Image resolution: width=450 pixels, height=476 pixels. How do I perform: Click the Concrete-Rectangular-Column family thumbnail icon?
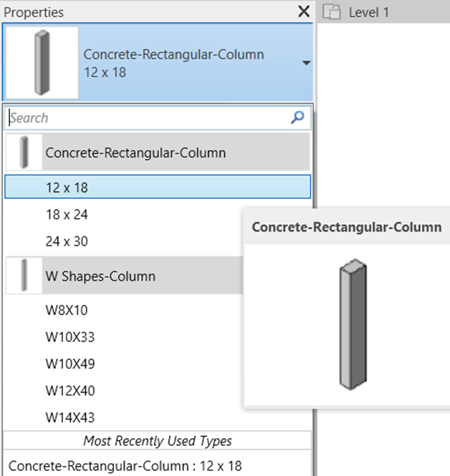tap(24, 152)
